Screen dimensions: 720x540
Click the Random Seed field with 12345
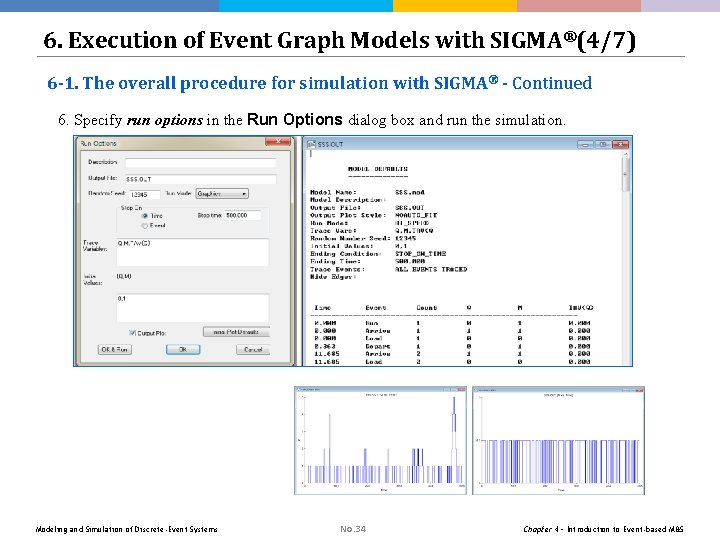coord(144,194)
